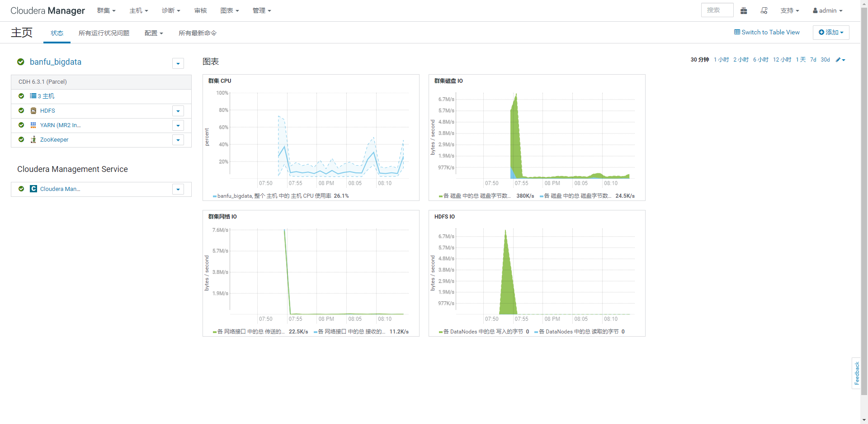The width and height of the screenshot is (868, 424).
Task: Select the 7d time range
Action: (813, 60)
